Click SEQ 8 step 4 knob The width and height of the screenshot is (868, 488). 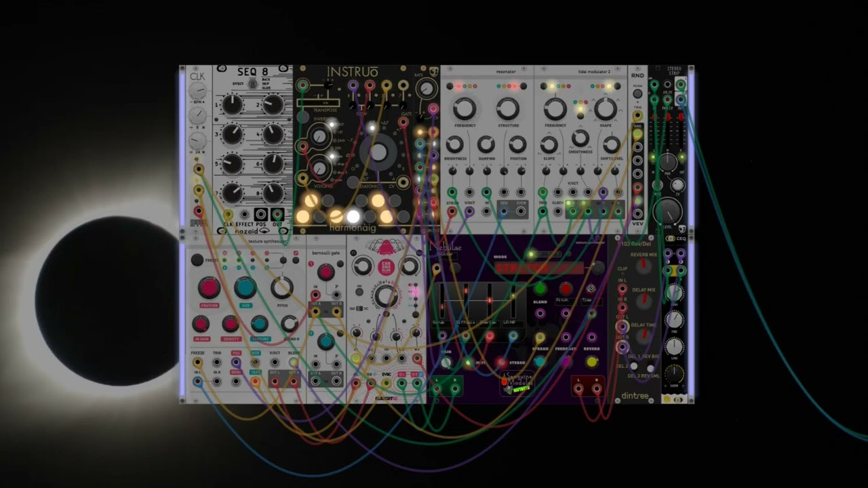click(x=273, y=134)
